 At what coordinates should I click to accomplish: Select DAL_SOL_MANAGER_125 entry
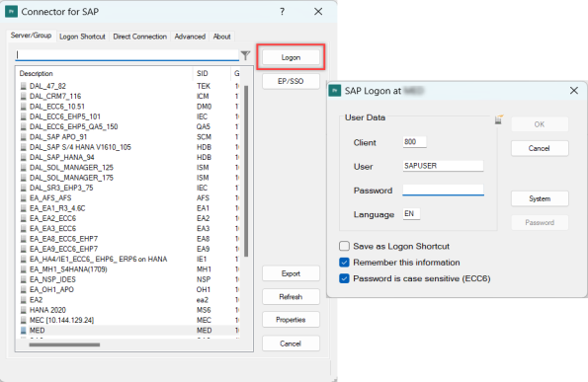129,168
